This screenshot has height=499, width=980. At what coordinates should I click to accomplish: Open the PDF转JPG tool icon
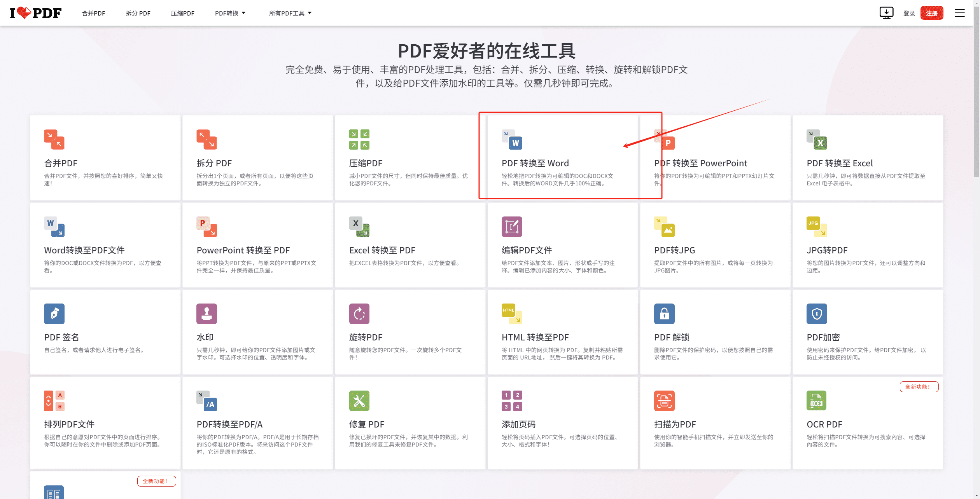[664, 227]
